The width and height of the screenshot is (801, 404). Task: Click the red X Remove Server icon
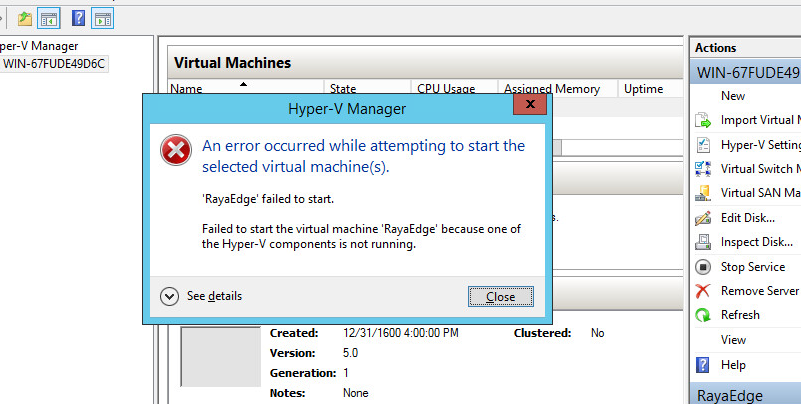pyautogui.click(x=703, y=291)
